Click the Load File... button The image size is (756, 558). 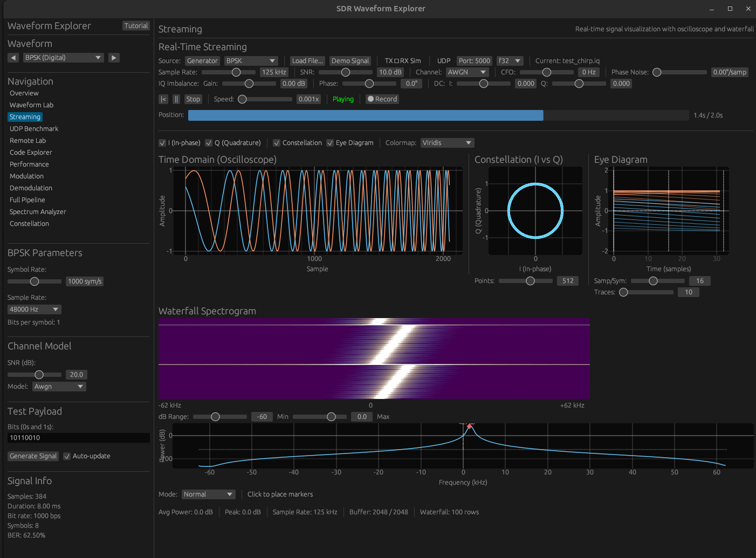point(307,61)
